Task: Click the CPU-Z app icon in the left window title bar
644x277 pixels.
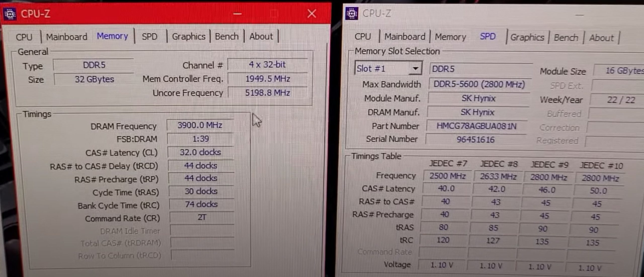Action: point(10,14)
